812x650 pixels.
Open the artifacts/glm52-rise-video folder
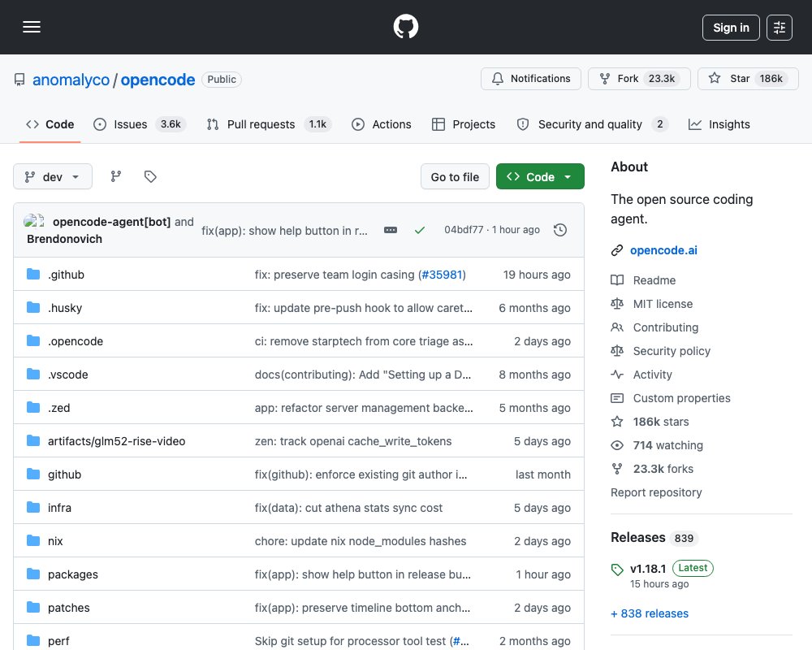[116, 441]
